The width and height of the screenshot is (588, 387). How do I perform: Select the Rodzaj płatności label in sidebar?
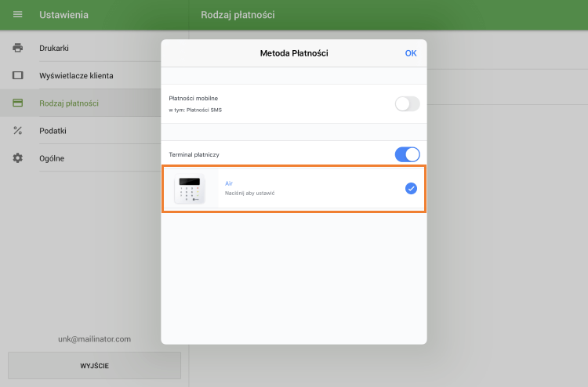pos(69,103)
